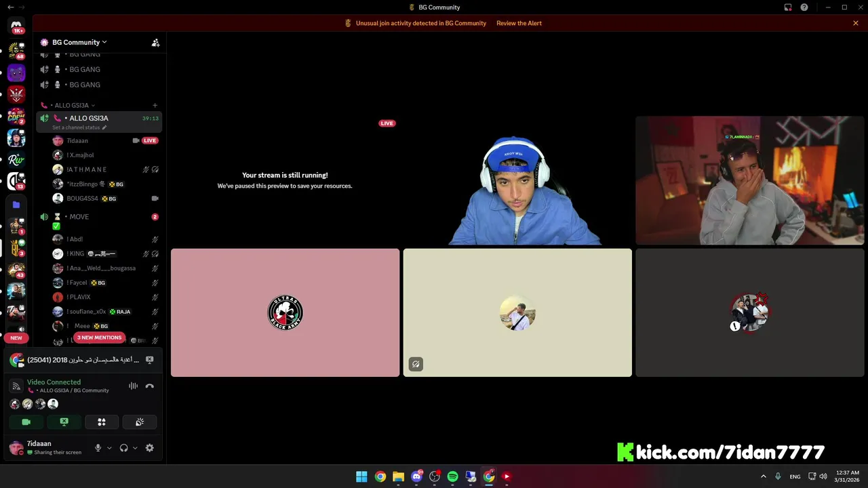Open the soundboard panel
The image size is (868, 488).
140,422
